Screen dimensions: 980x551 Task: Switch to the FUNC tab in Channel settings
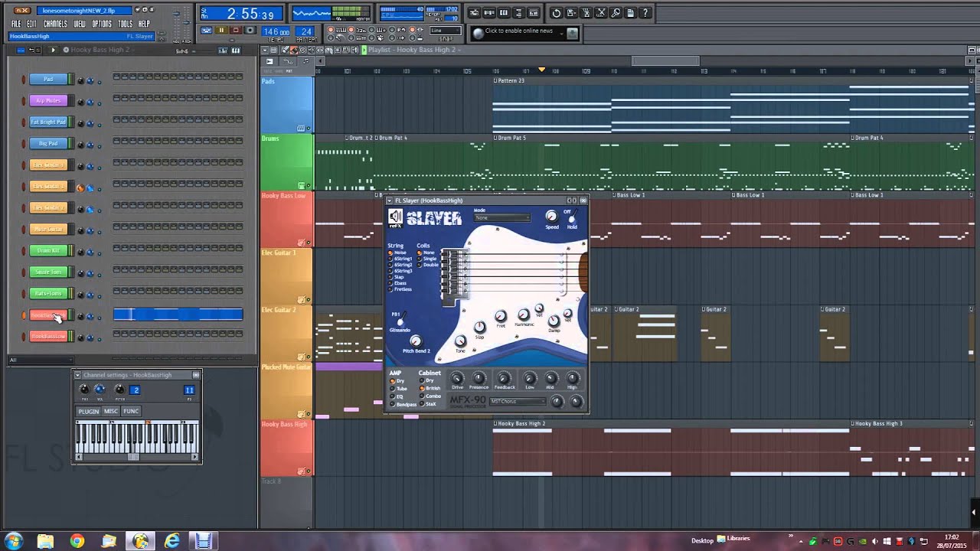[x=131, y=411]
